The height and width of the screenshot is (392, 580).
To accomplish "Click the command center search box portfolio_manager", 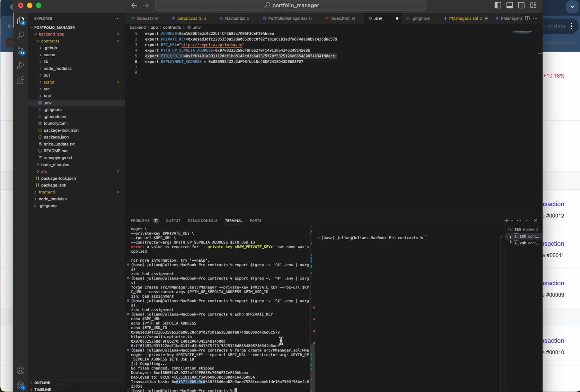I will click(x=291, y=5).
